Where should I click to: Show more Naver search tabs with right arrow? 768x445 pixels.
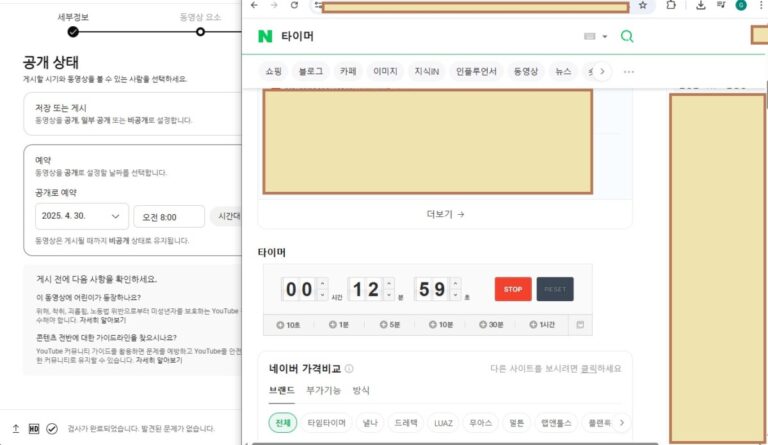click(602, 71)
